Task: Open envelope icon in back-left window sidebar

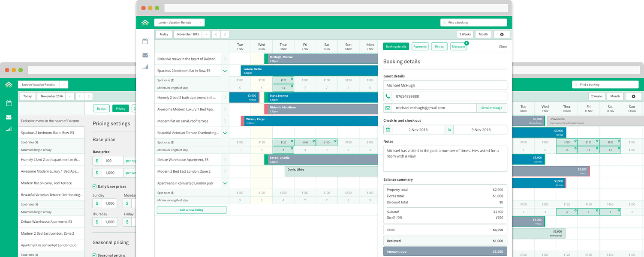Action: pos(9,117)
